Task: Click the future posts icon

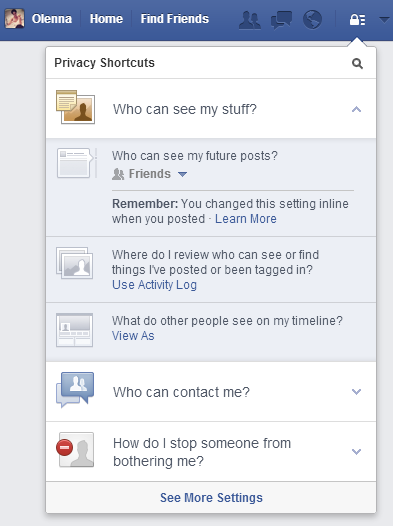Action: [x=77, y=163]
